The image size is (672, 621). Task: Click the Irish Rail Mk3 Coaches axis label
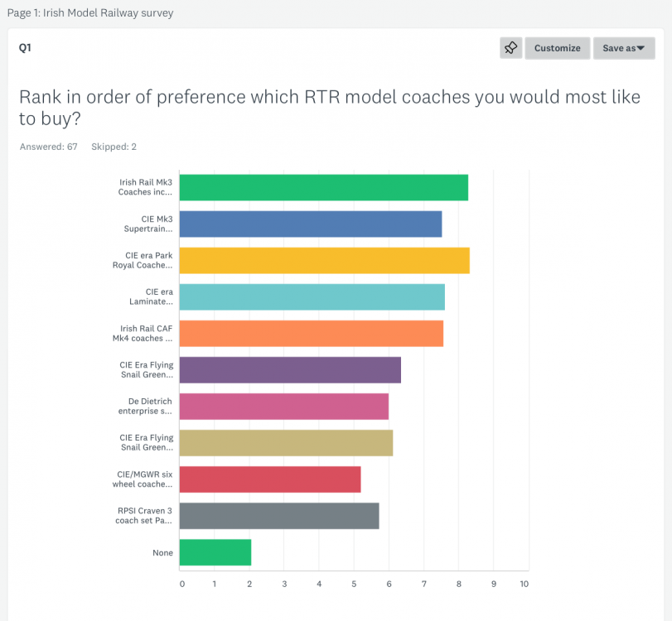click(x=145, y=187)
